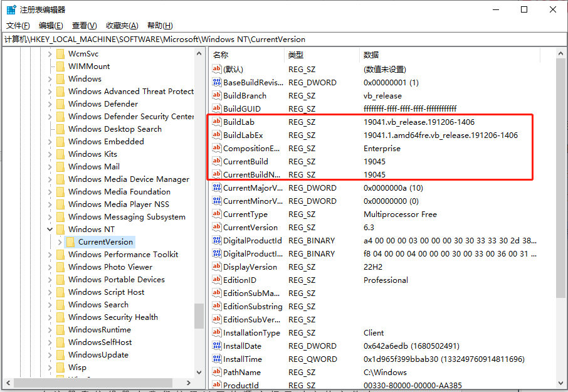Open the 文件 menu
The image size is (568, 392).
pos(18,25)
